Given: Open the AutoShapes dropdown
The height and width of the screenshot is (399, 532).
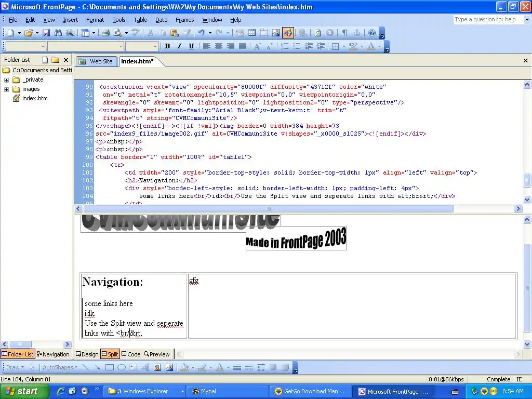Looking at the screenshot, I should coord(60,367).
